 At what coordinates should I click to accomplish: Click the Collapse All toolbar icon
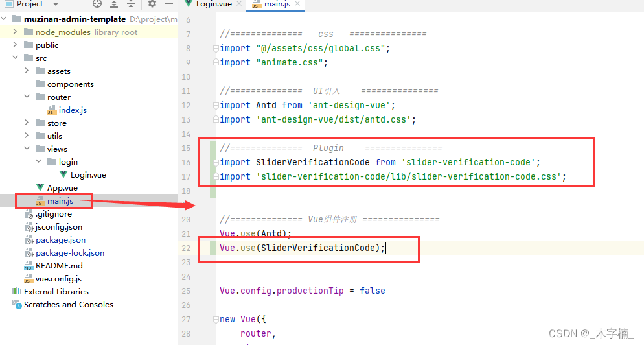coord(131,4)
